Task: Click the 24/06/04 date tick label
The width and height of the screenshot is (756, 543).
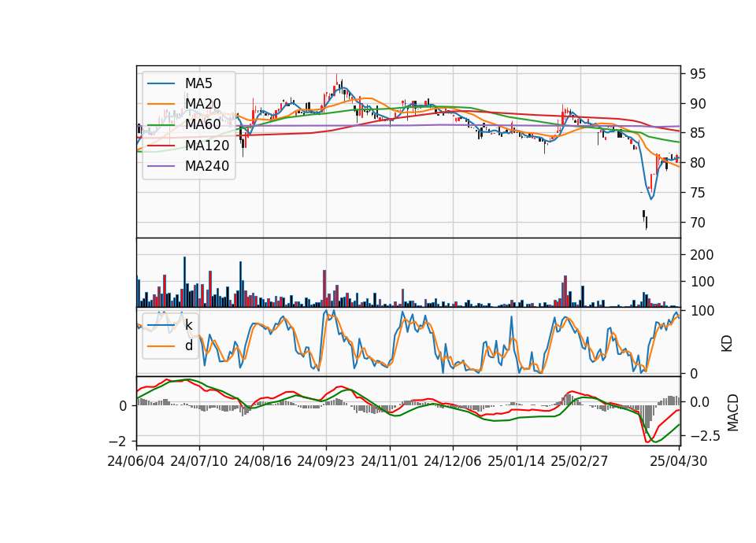Action: [x=136, y=461]
